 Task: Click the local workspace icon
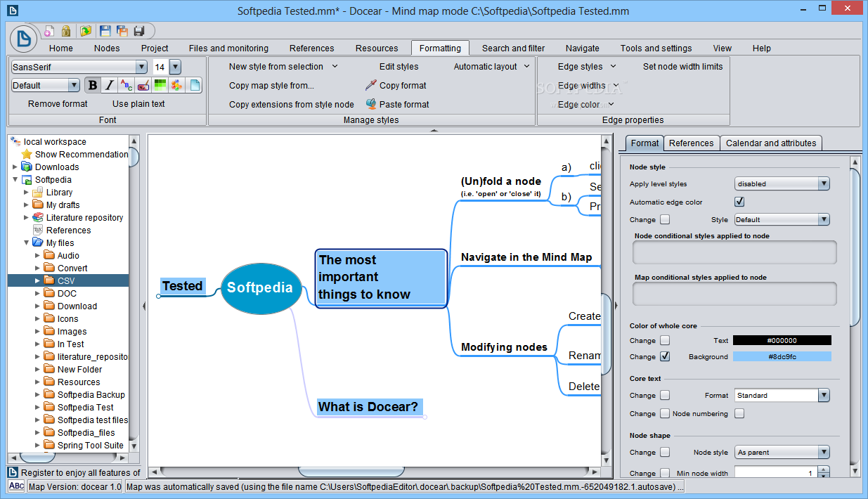pyautogui.click(x=15, y=141)
